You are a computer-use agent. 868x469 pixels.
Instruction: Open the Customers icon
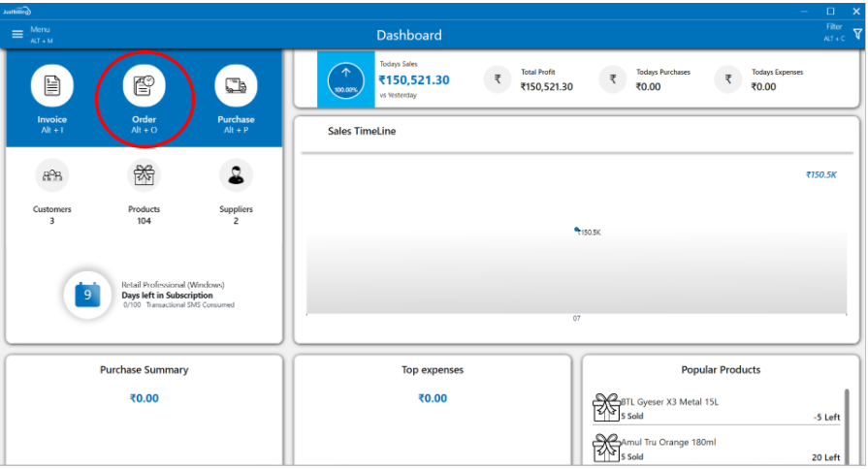coord(52,175)
